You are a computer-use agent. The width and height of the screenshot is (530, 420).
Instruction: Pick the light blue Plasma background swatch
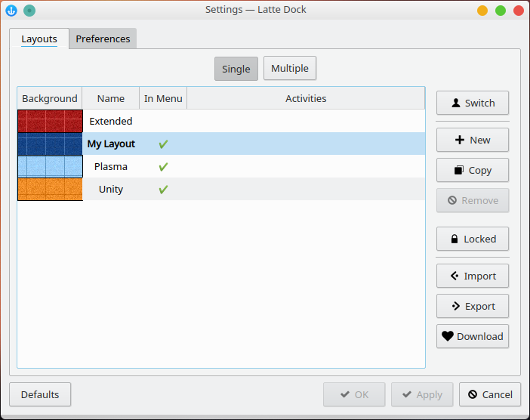point(50,166)
